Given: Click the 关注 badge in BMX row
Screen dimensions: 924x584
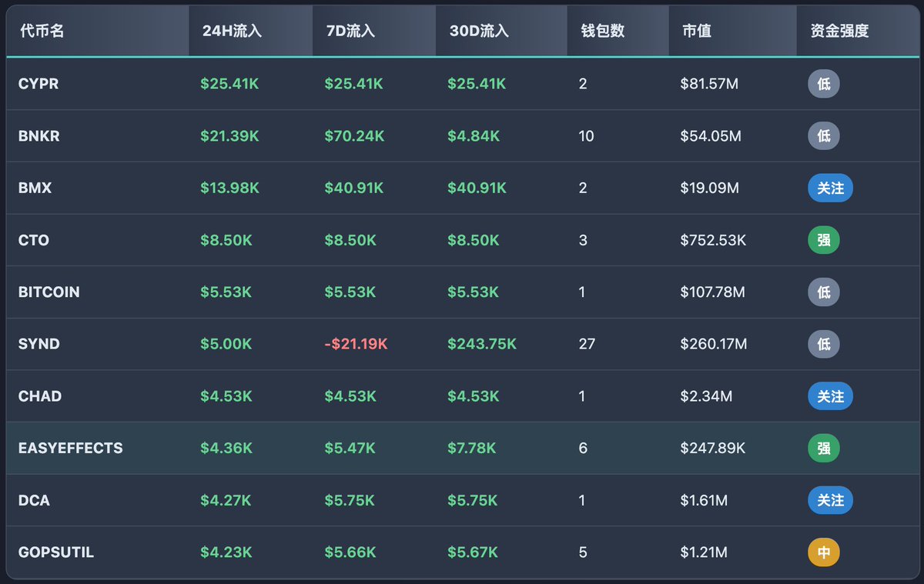Looking at the screenshot, I should [x=830, y=188].
